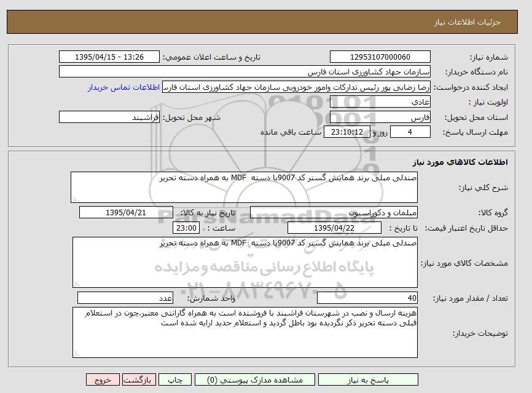This screenshot has height=393, width=532.
Task: Click the جزئیات اطلاعات نیاز header title
Action: pos(467,22)
